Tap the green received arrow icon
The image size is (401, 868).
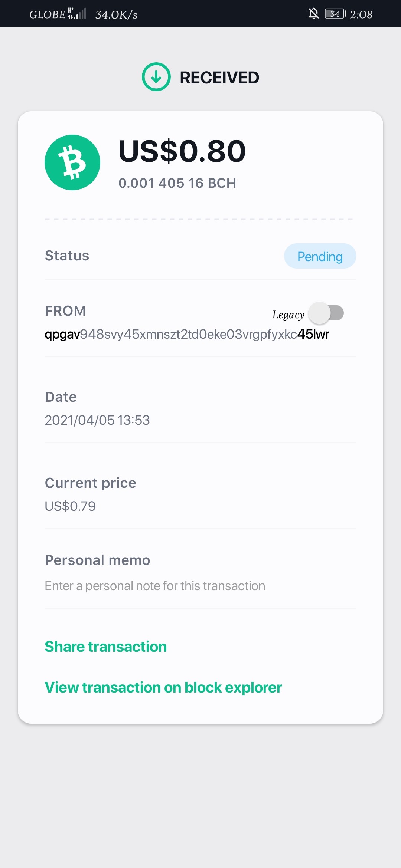point(156,77)
